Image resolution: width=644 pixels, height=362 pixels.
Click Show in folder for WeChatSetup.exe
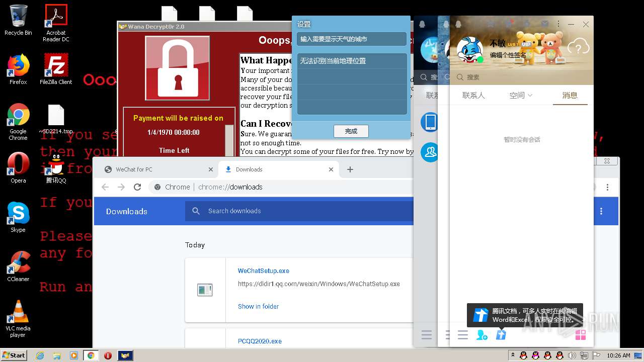tap(258, 306)
